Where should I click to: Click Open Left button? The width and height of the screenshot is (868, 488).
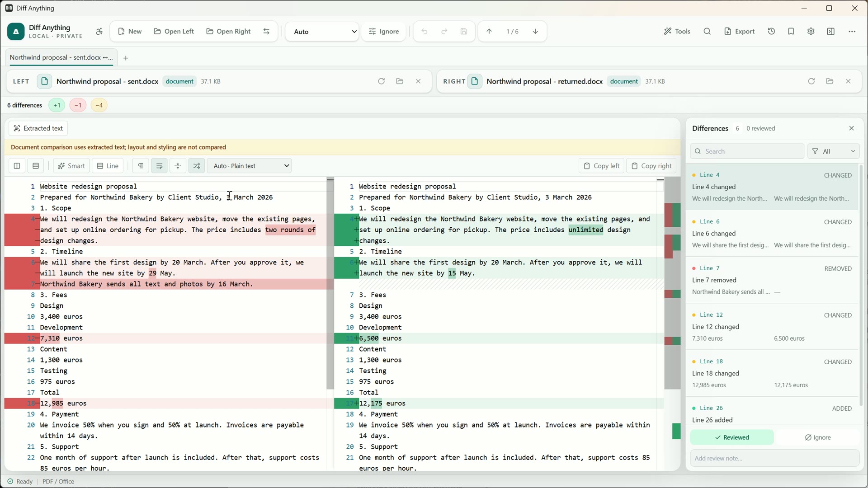[174, 32]
